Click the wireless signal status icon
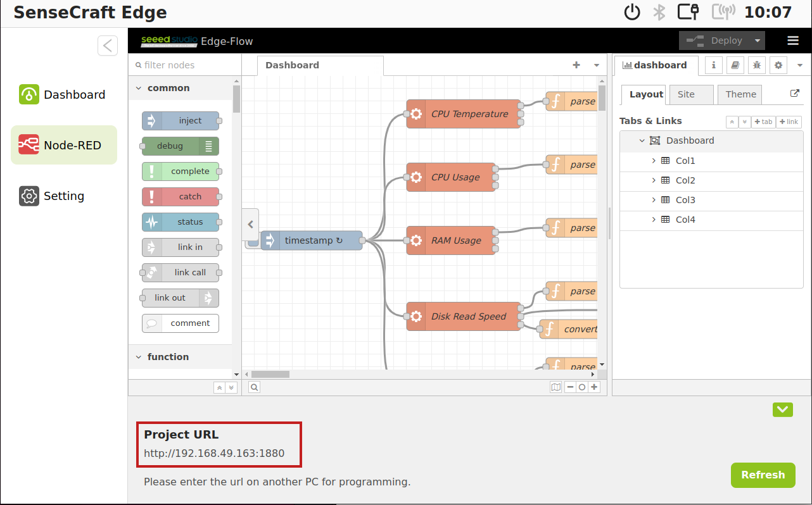The image size is (812, 505). (723, 13)
